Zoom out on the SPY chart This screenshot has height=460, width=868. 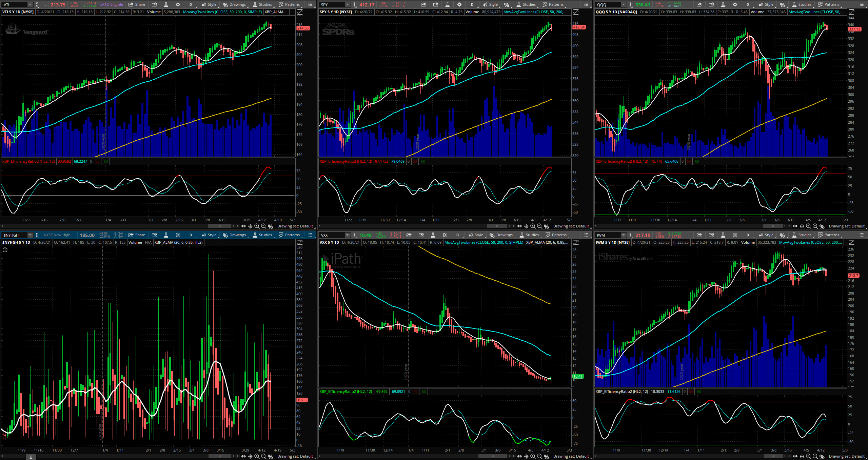539,226
